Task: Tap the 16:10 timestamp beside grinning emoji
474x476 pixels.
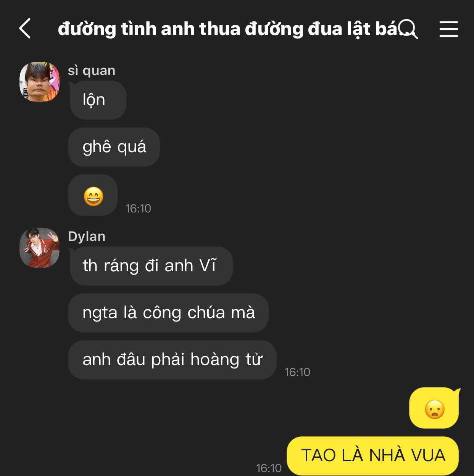Action: [138, 209]
